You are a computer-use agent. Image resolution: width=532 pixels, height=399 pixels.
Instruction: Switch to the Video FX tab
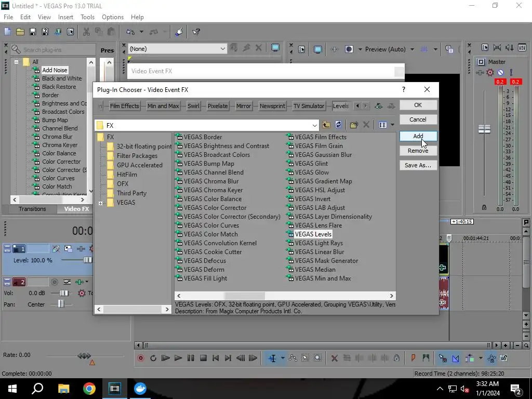point(76,209)
